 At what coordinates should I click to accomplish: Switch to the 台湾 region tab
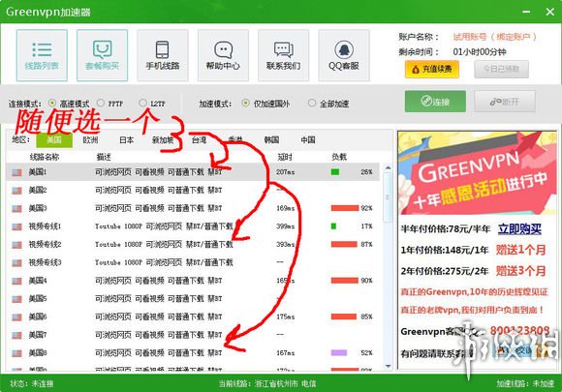199,140
